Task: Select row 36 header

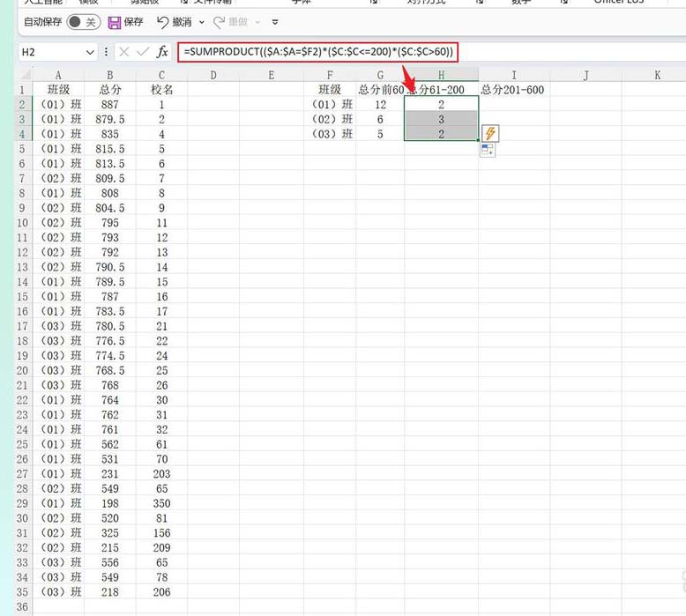Action: pos(22,606)
